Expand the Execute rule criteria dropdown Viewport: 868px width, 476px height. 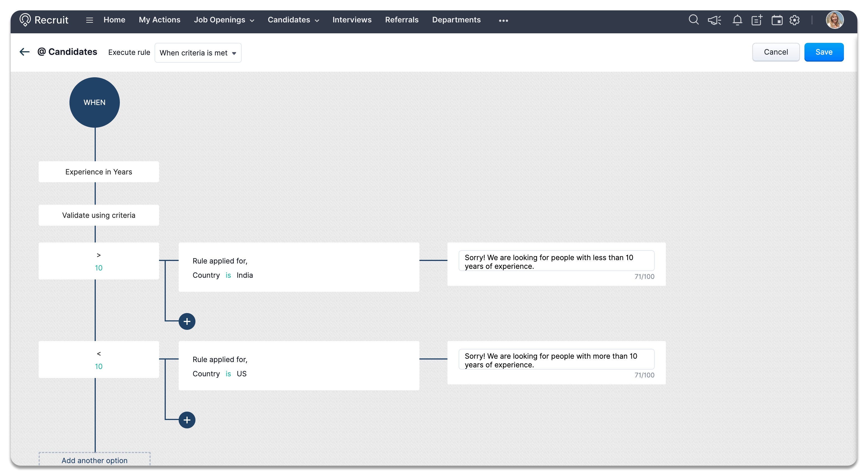(198, 53)
